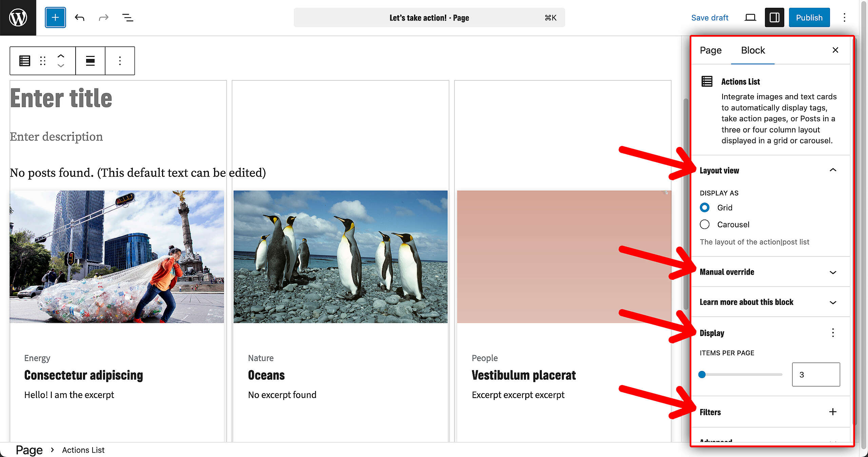The image size is (868, 457).
Task: Select the pink placeholder image
Action: pyautogui.click(x=564, y=257)
